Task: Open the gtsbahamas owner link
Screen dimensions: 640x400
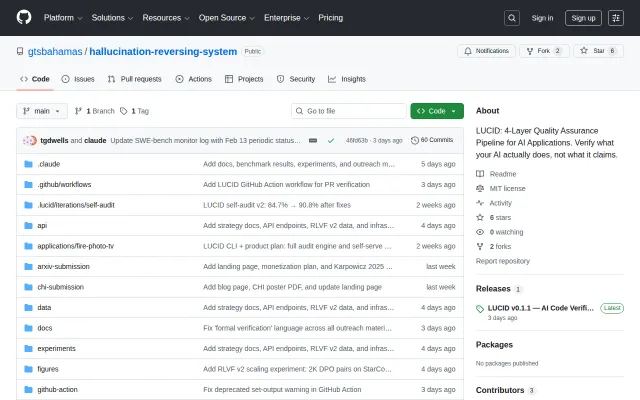Action: coord(55,51)
